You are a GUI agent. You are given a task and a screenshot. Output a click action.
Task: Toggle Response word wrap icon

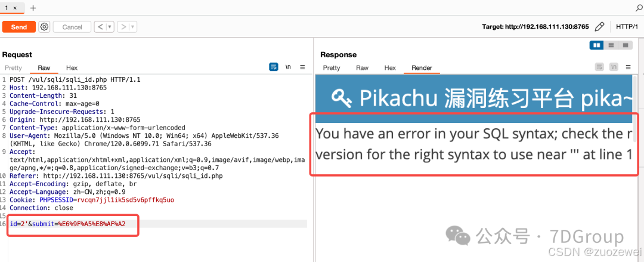pyautogui.click(x=600, y=67)
